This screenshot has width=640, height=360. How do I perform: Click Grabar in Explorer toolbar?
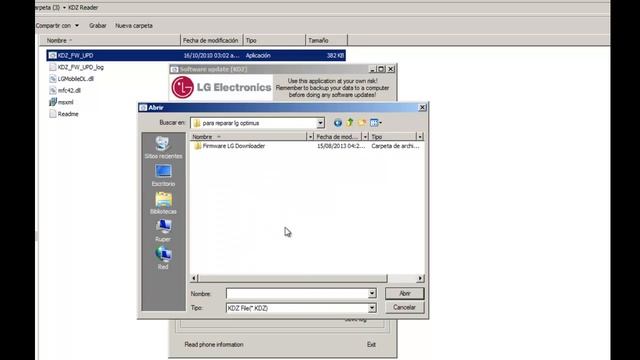click(98, 26)
